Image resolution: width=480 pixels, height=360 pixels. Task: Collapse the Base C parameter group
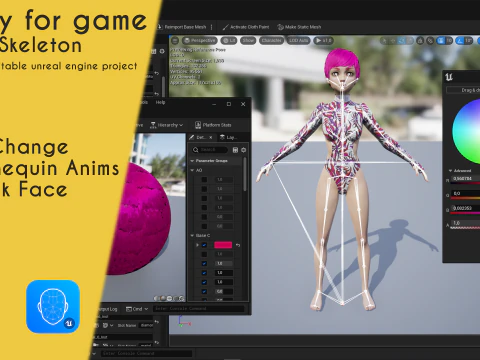[192, 235]
